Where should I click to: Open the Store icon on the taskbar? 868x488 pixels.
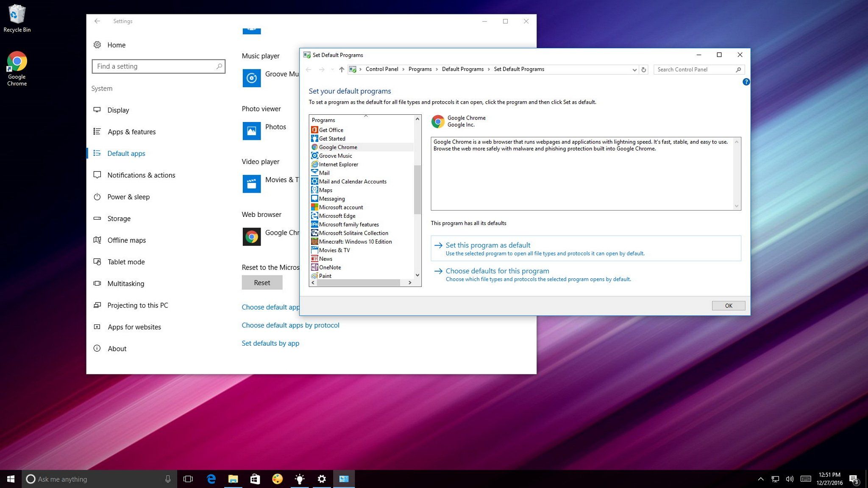tap(255, 479)
